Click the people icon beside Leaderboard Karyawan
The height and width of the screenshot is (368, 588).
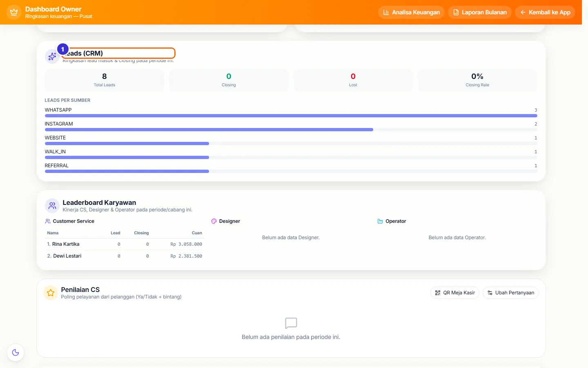pyautogui.click(x=52, y=206)
